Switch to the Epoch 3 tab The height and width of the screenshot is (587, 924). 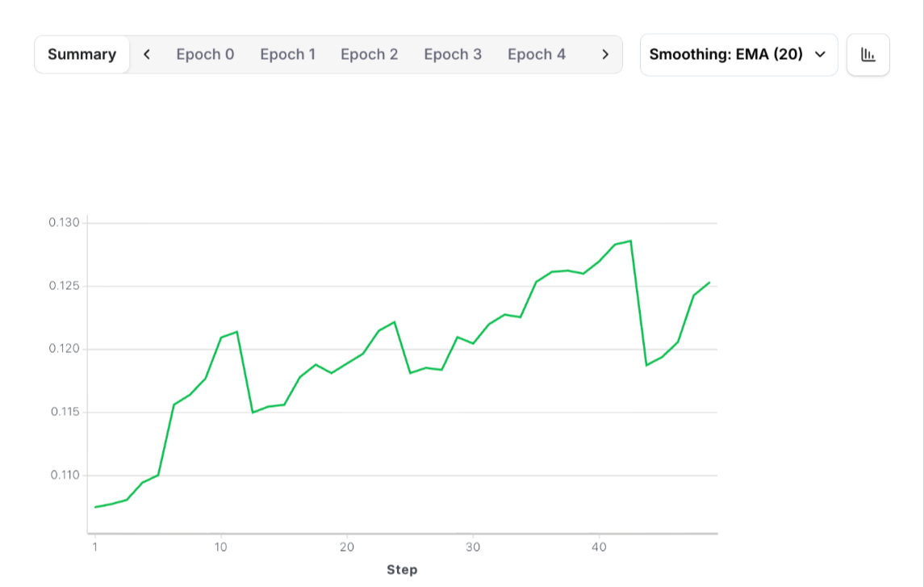tap(453, 54)
